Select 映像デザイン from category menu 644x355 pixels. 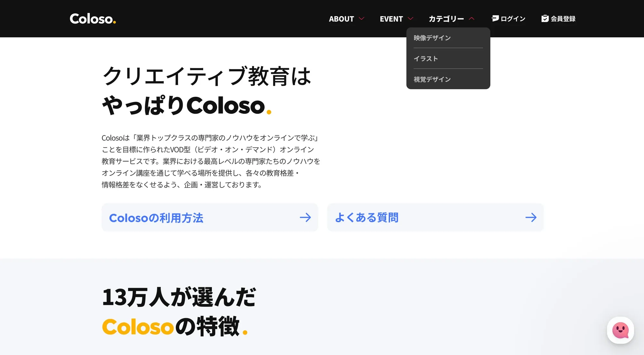tap(448, 38)
